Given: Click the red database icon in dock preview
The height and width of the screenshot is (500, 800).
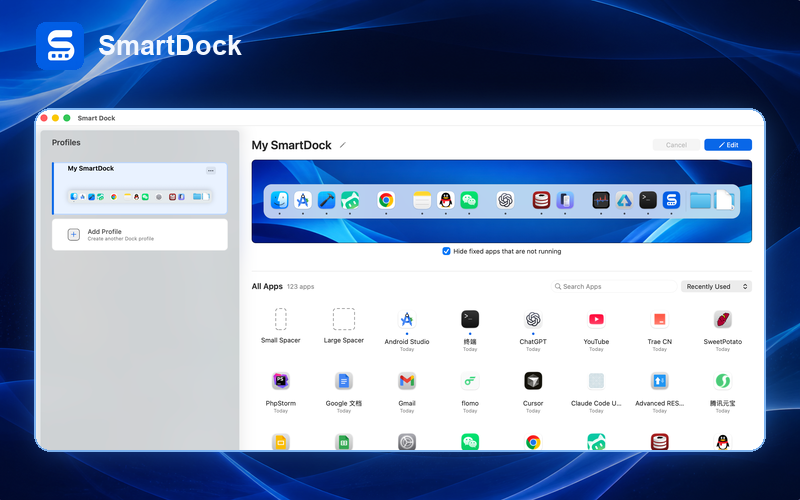Looking at the screenshot, I should tap(541, 201).
